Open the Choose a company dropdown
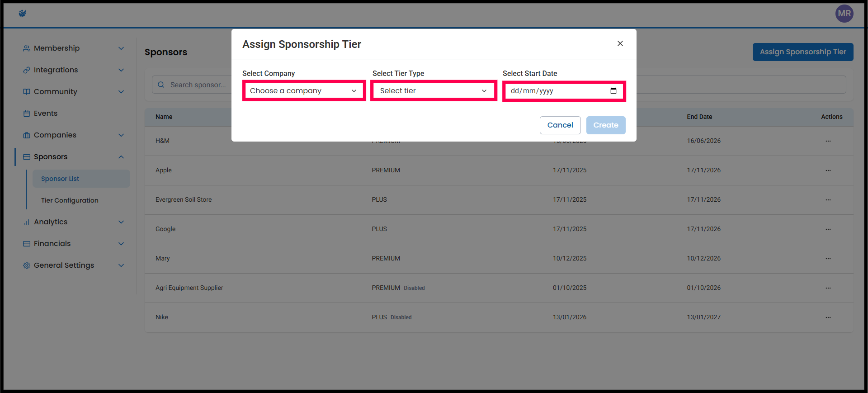The width and height of the screenshot is (868, 393). coord(304,91)
